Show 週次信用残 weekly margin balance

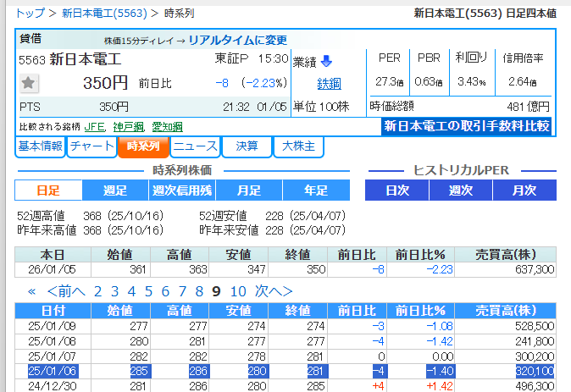(x=182, y=190)
